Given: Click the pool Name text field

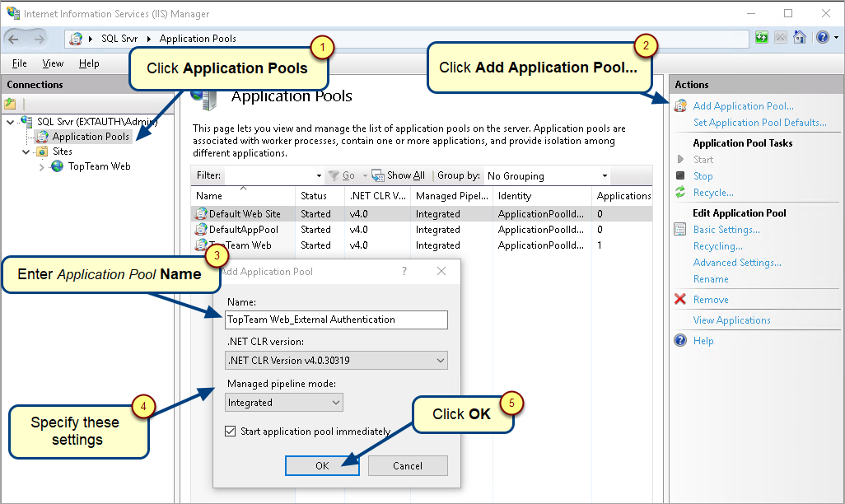Looking at the screenshot, I should 336,320.
